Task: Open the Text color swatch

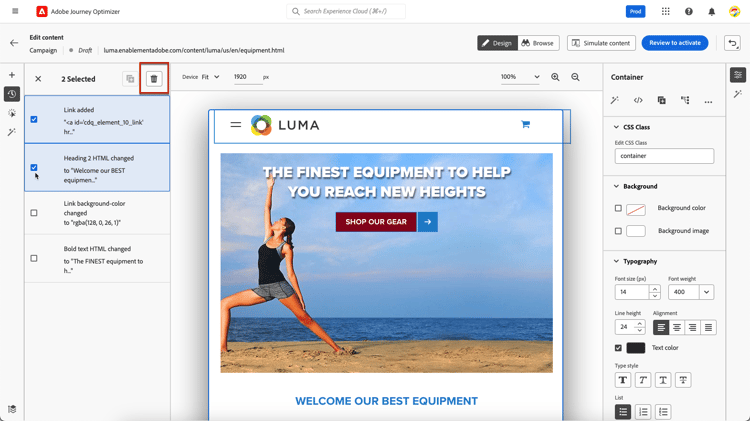Action: tap(636, 348)
